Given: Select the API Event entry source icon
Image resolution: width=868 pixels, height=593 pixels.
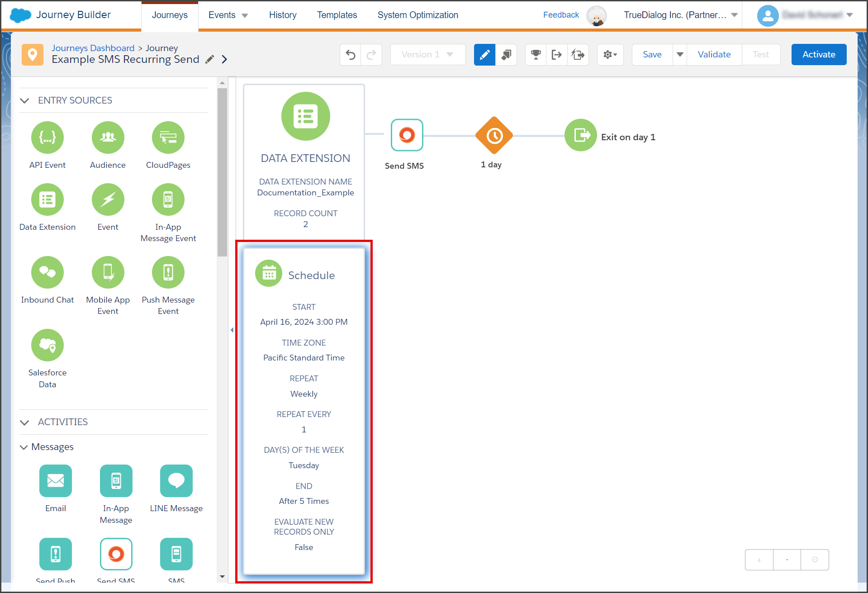Looking at the screenshot, I should (x=47, y=138).
